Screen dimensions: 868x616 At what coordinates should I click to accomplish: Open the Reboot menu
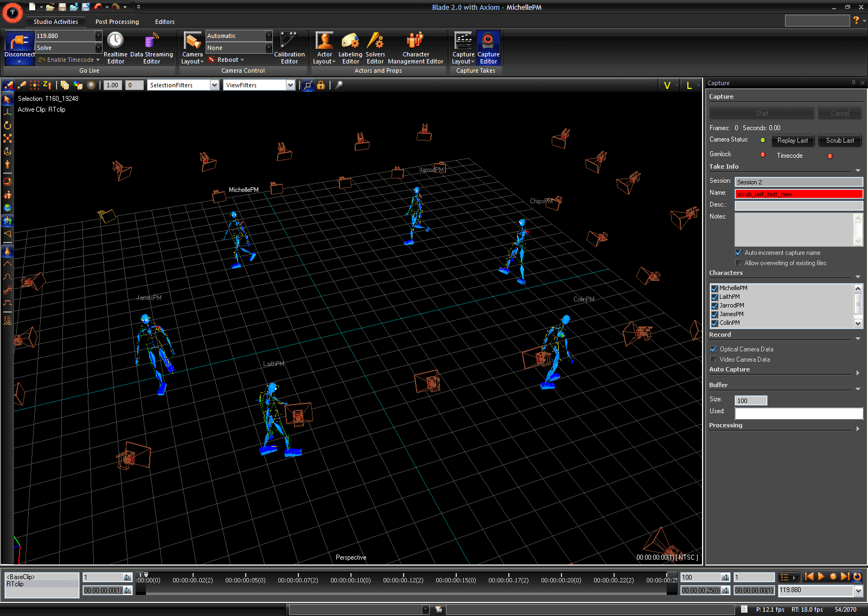pos(226,60)
